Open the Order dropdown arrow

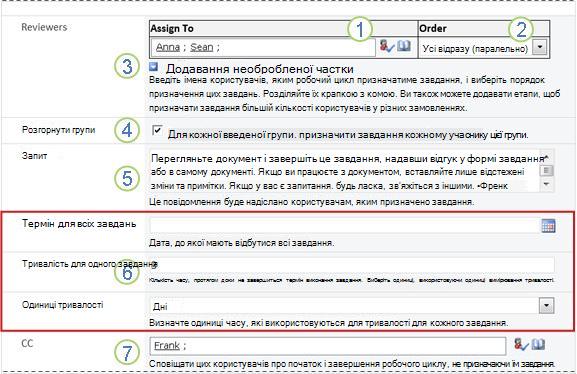pyautogui.click(x=539, y=47)
